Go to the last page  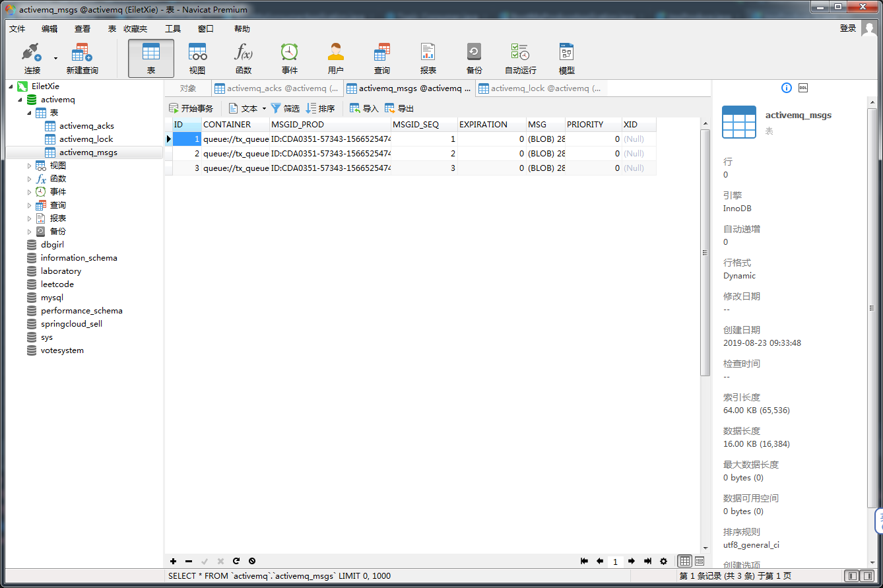click(647, 561)
